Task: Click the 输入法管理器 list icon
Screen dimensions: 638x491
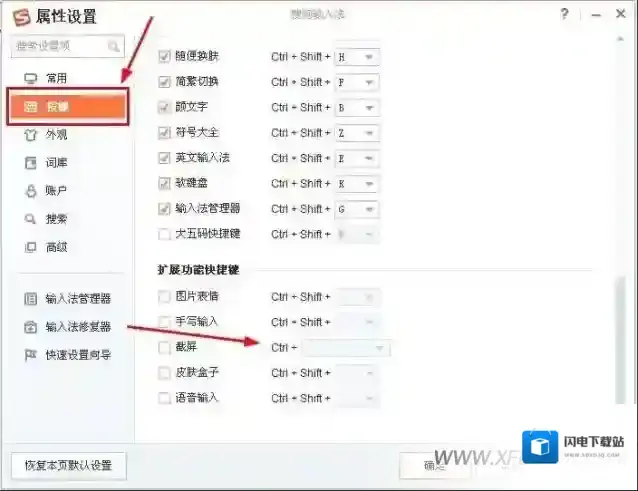Action: click(31, 299)
